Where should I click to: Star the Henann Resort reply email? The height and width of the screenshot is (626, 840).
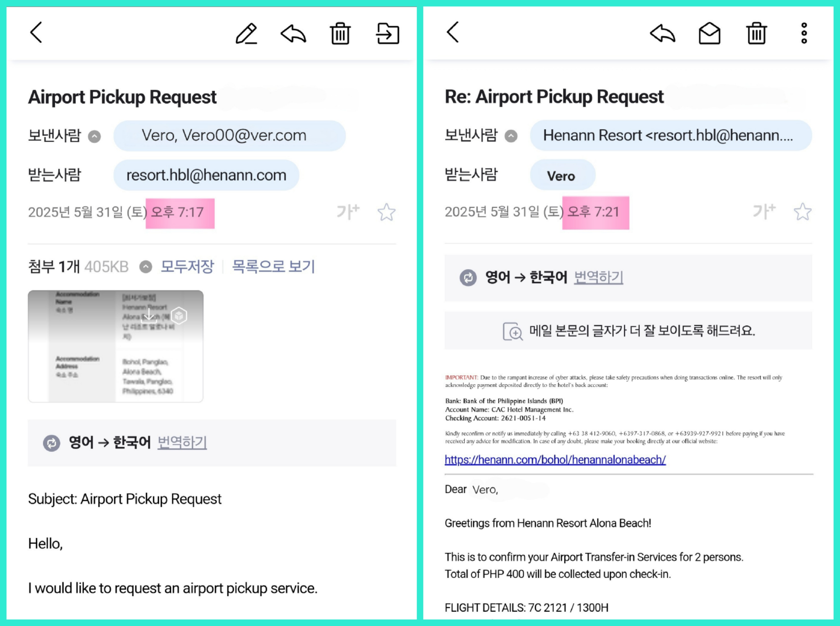pos(803,212)
